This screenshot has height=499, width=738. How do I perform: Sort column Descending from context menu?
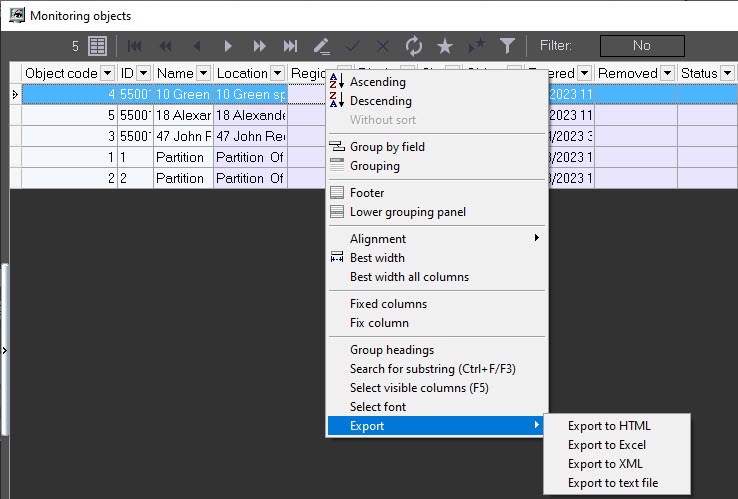(x=380, y=101)
